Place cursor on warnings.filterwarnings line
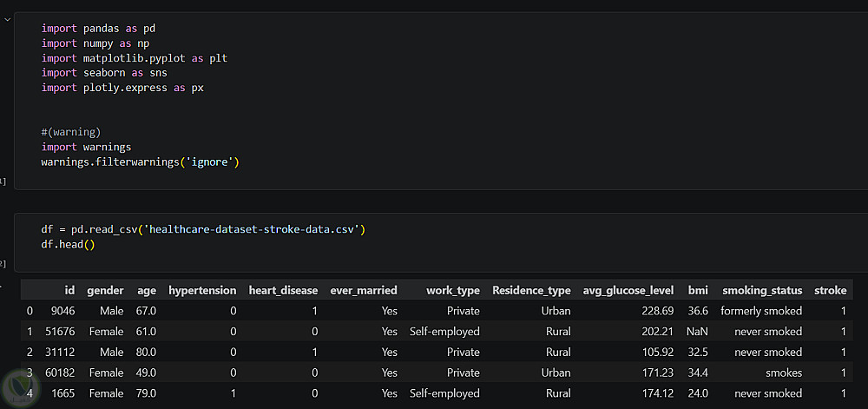 click(139, 162)
